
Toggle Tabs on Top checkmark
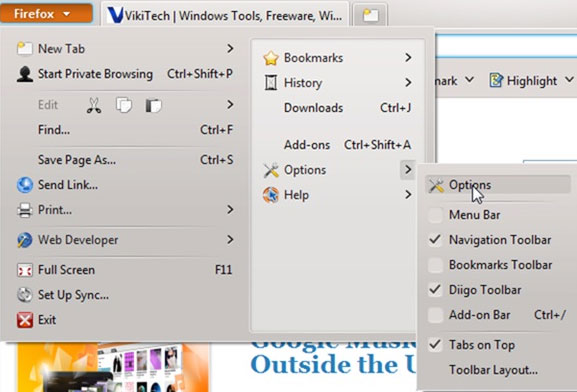(x=435, y=345)
